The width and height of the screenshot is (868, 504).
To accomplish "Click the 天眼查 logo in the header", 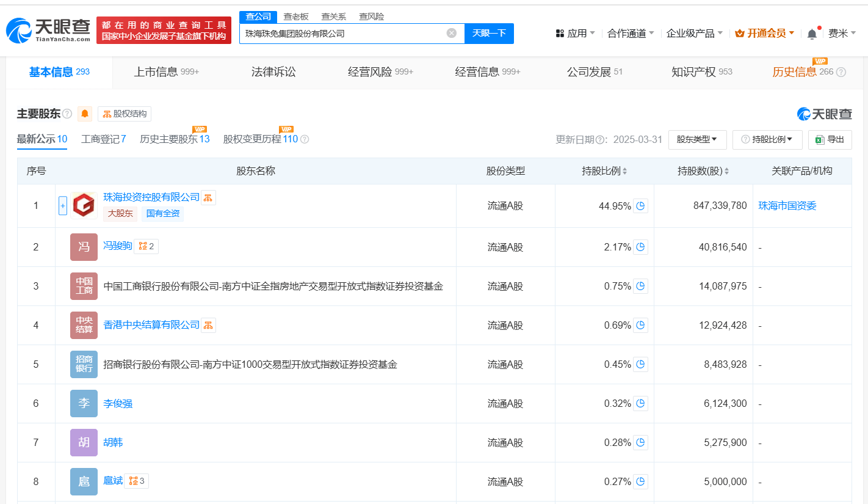I will click(x=49, y=31).
